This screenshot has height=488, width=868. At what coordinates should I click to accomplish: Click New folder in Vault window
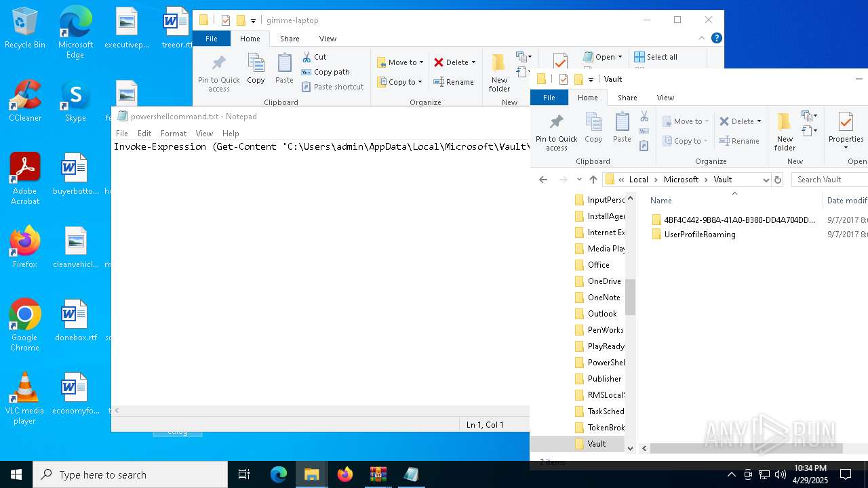point(785,132)
